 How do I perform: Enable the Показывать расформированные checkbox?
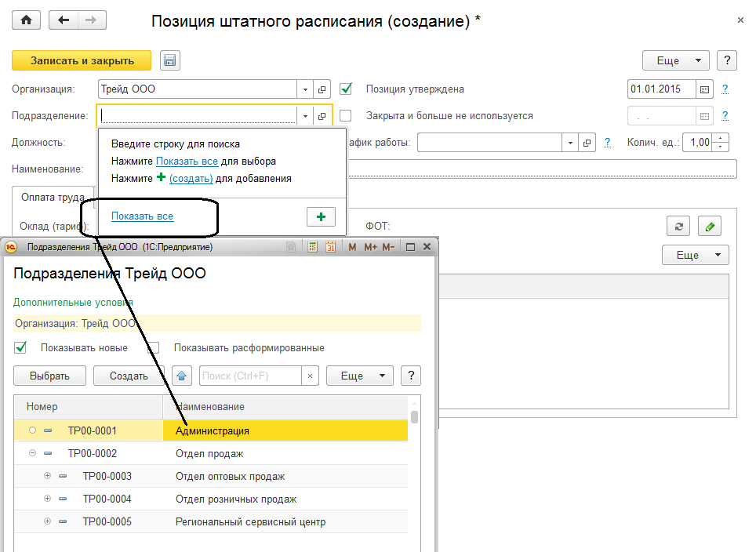pos(154,347)
